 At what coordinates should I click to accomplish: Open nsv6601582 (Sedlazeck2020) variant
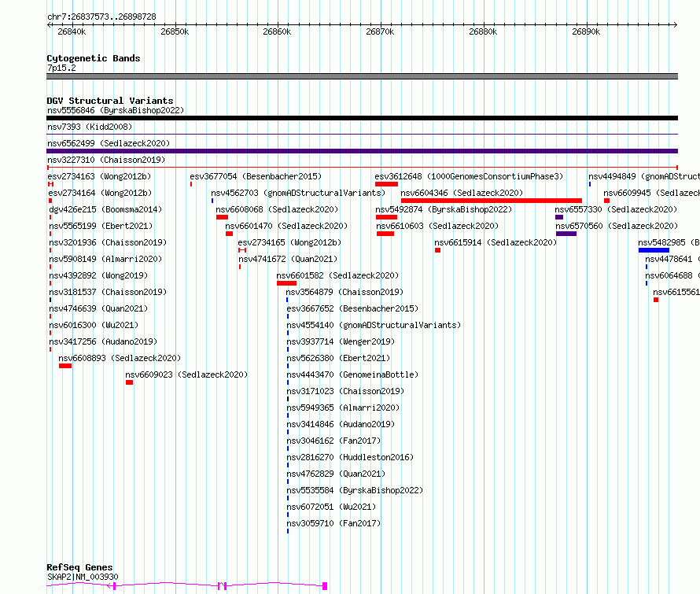[x=337, y=275]
